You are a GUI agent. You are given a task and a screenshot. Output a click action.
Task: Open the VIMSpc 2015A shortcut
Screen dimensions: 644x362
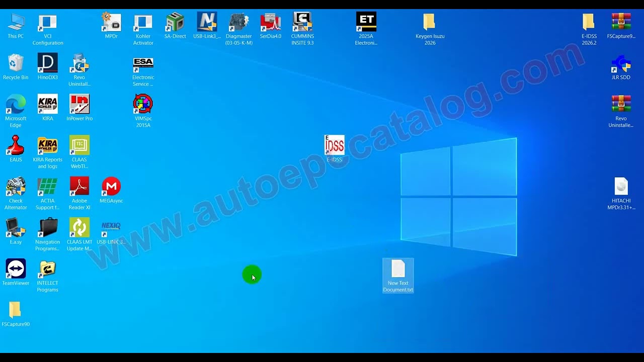143,111
